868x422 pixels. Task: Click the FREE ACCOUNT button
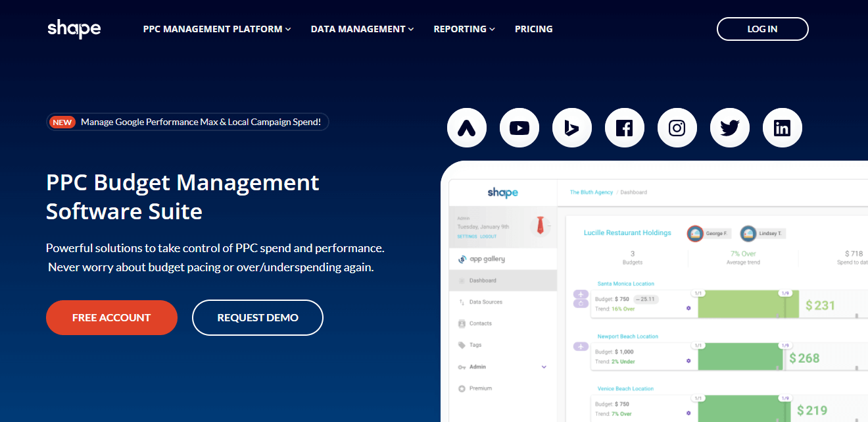(x=112, y=318)
